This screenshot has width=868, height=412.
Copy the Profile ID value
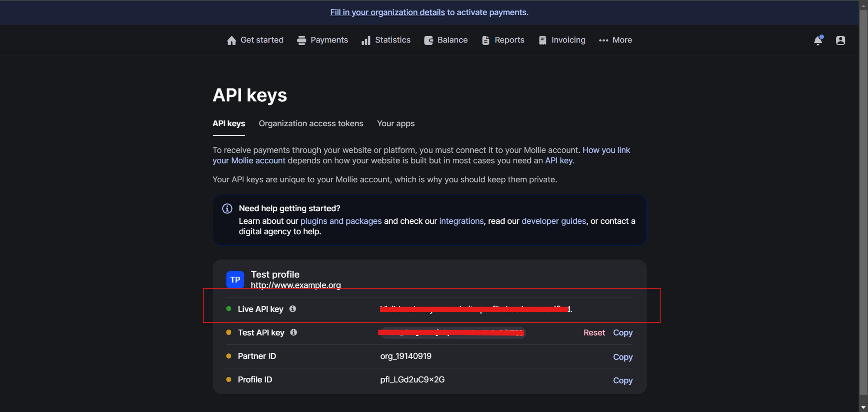pyautogui.click(x=622, y=380)
